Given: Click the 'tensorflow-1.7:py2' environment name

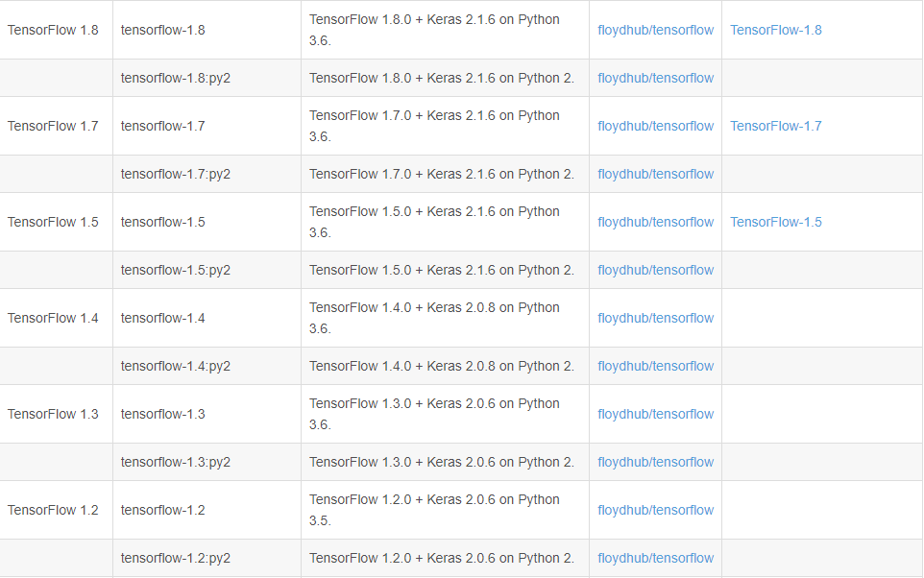Looking at the screenshot, I should [x=176, y=174].
